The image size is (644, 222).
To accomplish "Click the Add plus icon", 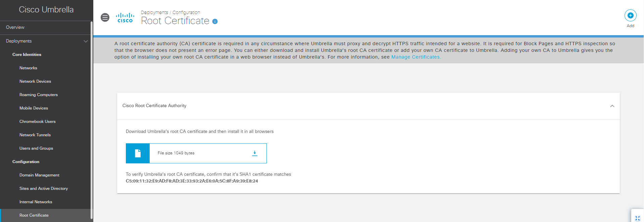I will [630, 15].
